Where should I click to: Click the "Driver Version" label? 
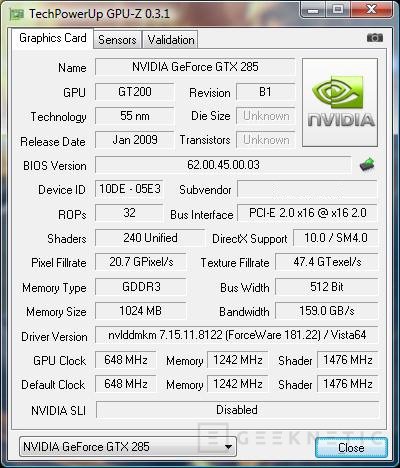pyautogui.click(x=54, y=337)
